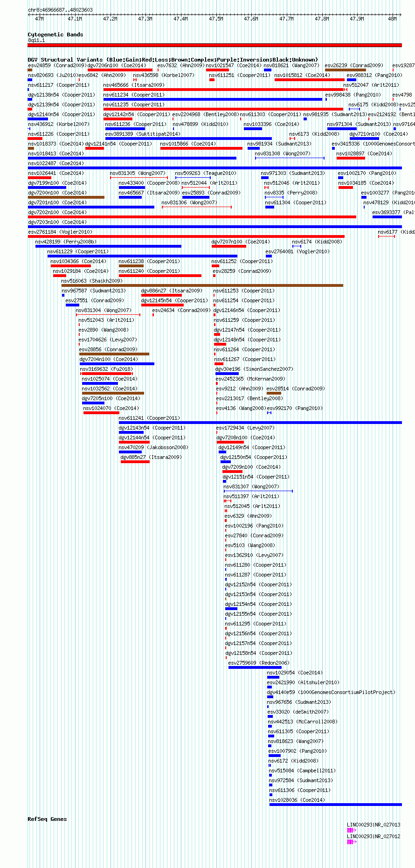415x868 pixels.
Task: Select variant esv2759609 (Redon2006)
Action: pos(259,663)
